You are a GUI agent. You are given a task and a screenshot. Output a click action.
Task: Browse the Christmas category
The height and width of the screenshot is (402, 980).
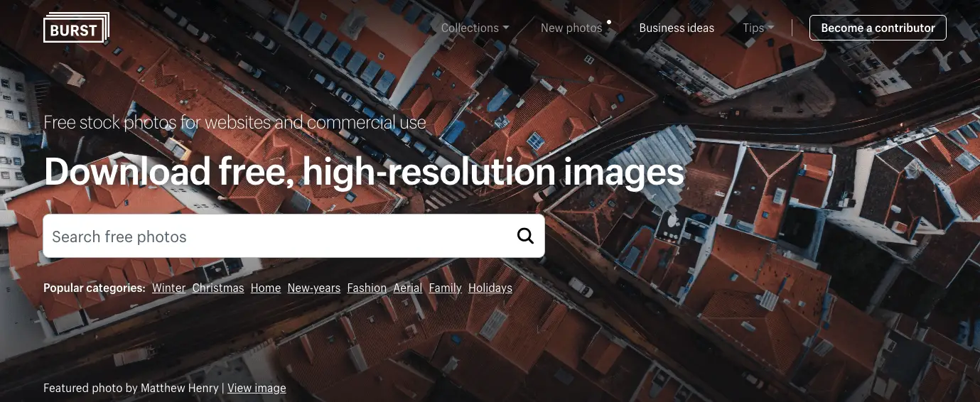pyautogui.click(x=218, y=288)
